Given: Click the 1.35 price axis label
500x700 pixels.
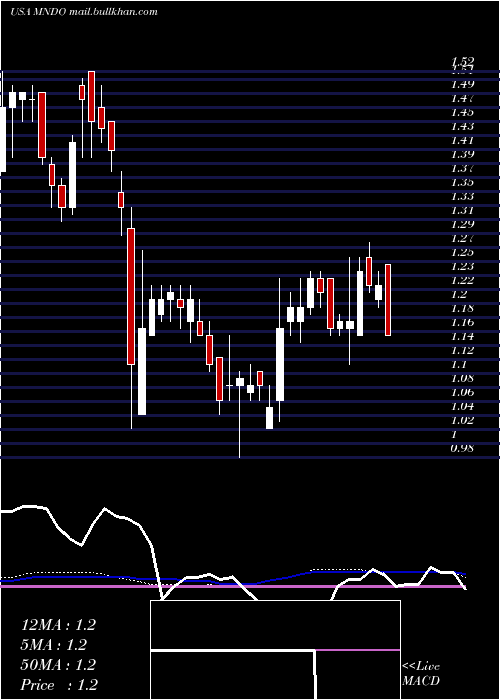Looking at the screenshot, I should click(462, 182).
